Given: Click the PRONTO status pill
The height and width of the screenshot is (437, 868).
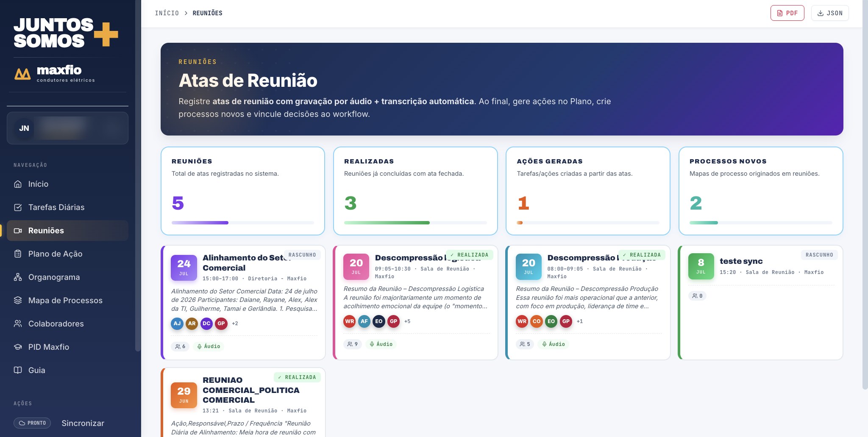Looking at the screenshot, I should click(32, 423).
